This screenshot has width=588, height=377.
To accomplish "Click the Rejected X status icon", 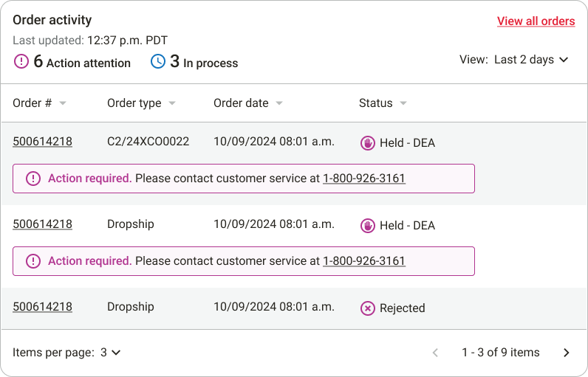I will click(368, 308).
